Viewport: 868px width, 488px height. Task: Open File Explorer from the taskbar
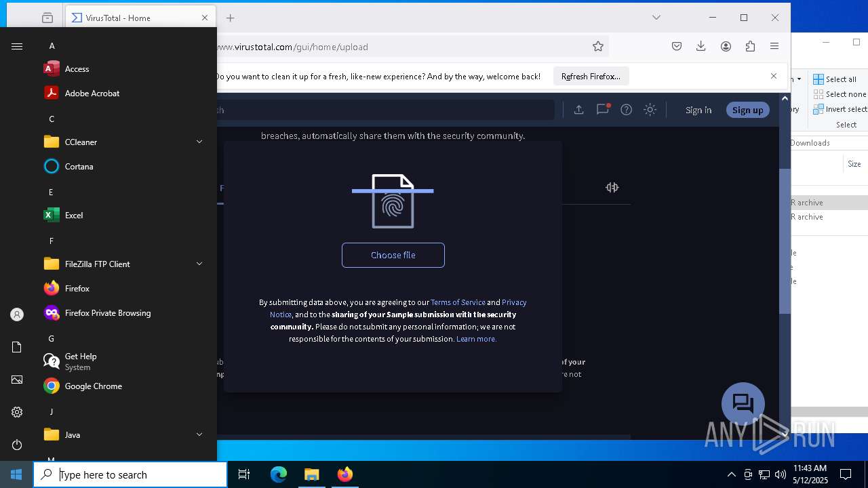312,474
